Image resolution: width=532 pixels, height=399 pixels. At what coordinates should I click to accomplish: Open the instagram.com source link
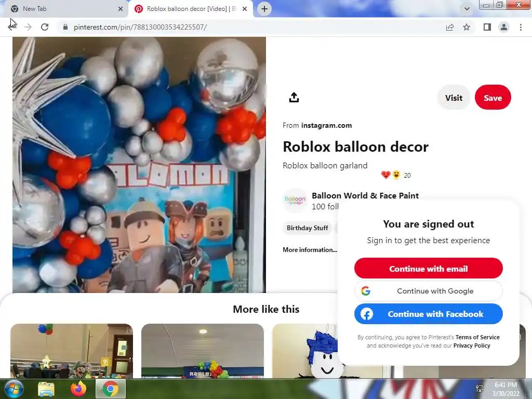point(326,126)
